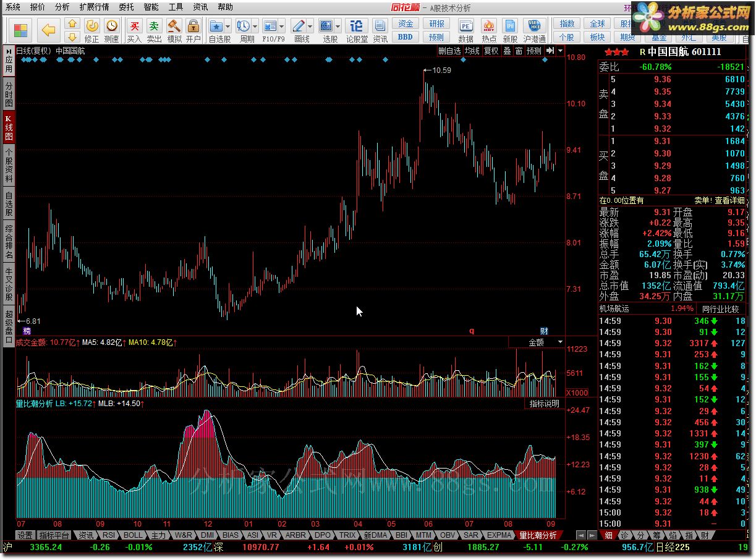Open the 个股资料 side tab
The height and width of the screenshot is (560, 756).
9,165
